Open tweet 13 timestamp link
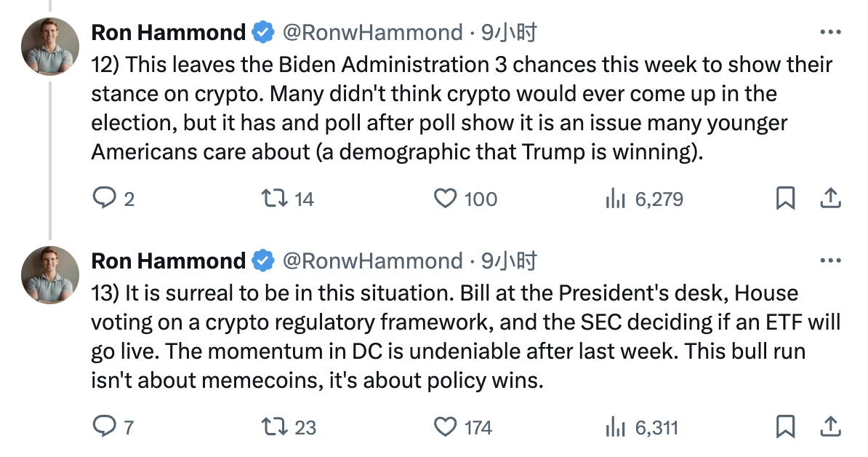Viewport: 868px width, 457px height. (509, 261)
